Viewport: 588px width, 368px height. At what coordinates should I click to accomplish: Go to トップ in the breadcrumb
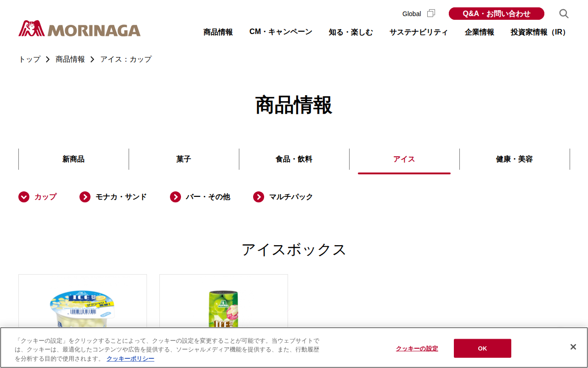[29, 59]
